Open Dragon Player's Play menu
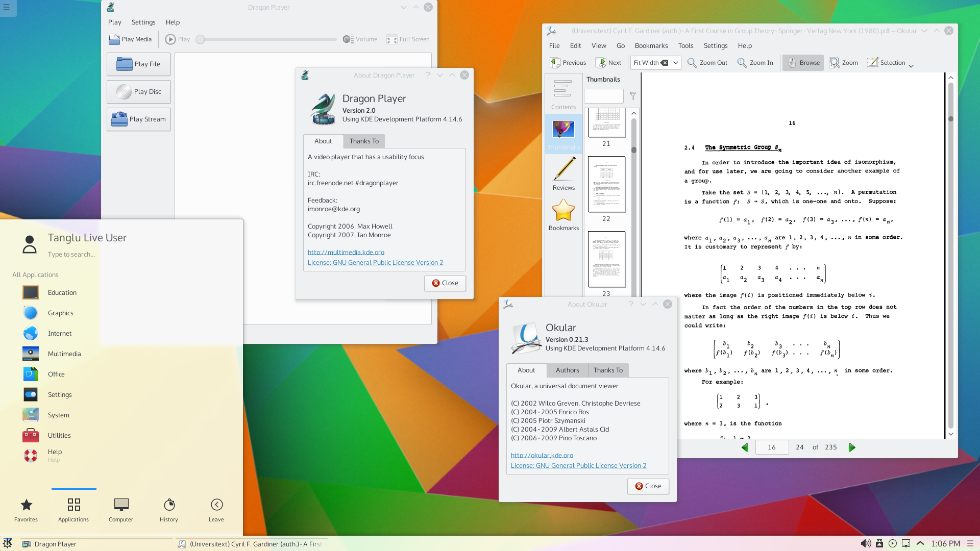 pos(115,22)
